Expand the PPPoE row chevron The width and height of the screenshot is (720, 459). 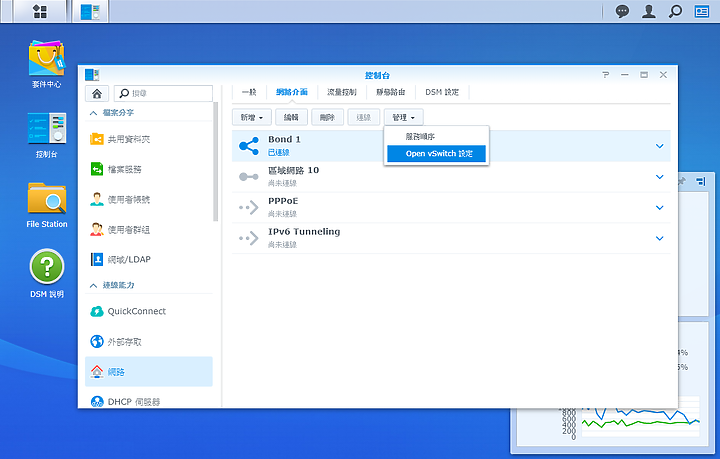tap(659, 207)
